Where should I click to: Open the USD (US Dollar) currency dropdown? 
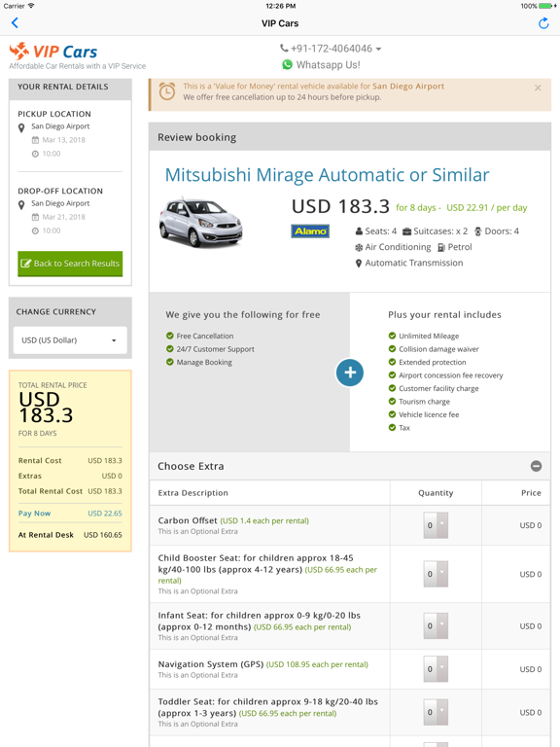pyautogui.click(x=70, y=340)
